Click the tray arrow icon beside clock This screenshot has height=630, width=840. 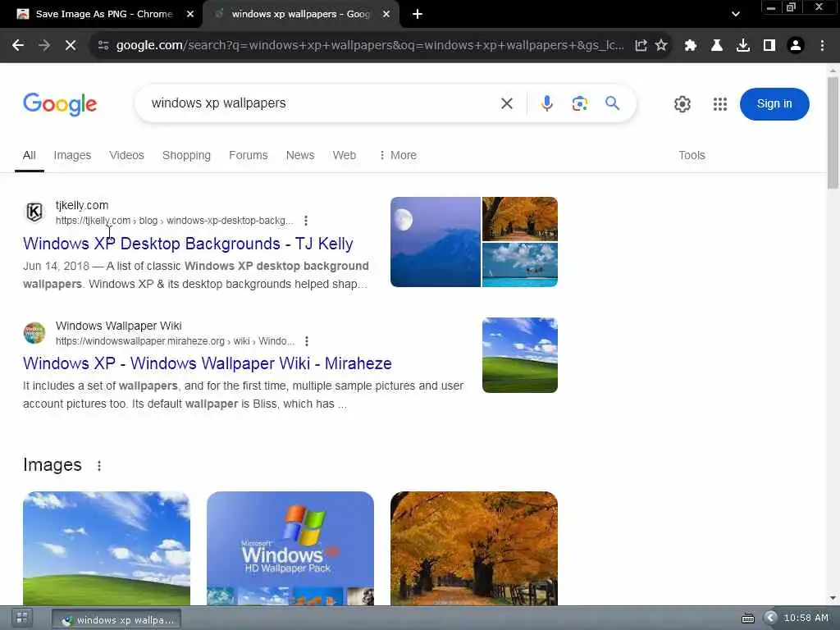click(770, 619)
